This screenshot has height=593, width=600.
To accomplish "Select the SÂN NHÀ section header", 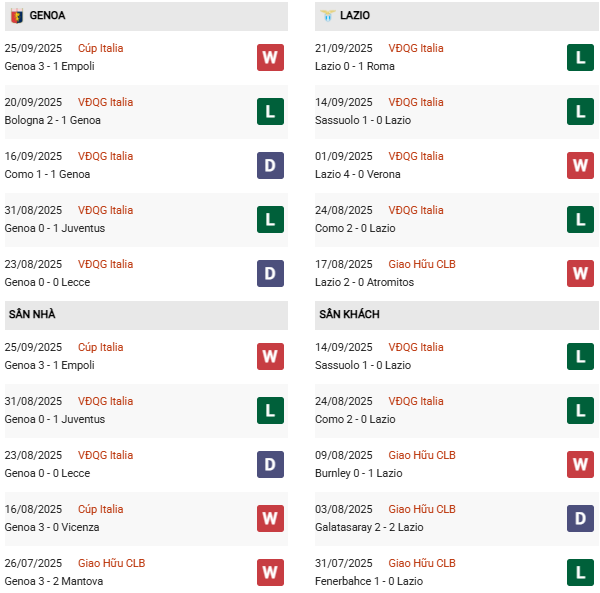I will pos(32,314).
